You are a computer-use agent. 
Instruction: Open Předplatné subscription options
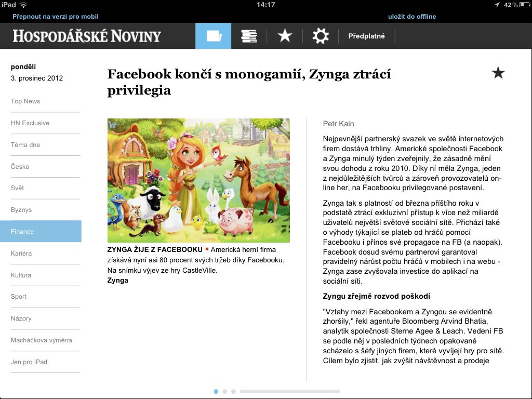(366, 36)
